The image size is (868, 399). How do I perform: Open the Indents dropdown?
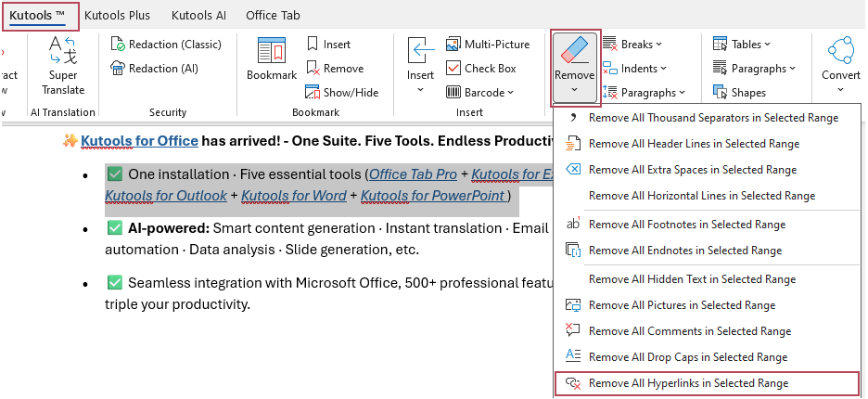coord(634,68)
